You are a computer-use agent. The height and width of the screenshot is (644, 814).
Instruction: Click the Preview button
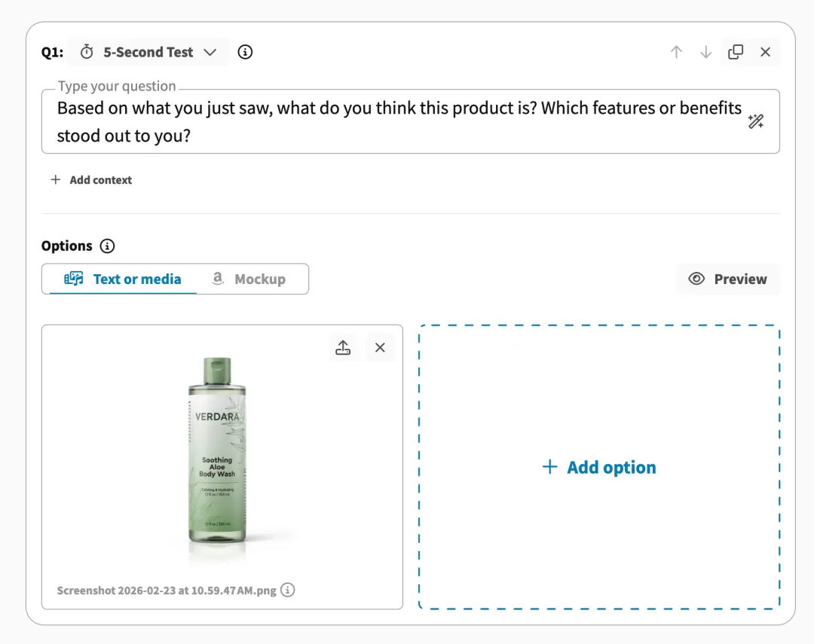pyautogui.click(x=727, y=279)
